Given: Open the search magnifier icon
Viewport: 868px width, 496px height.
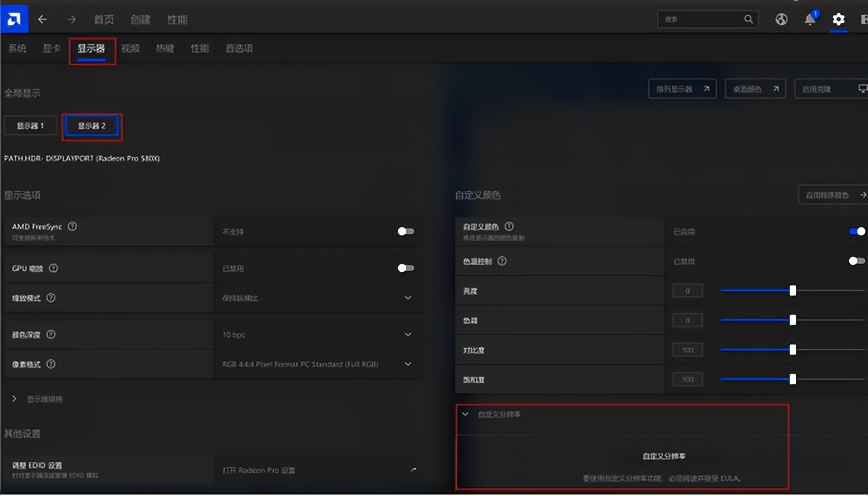Looking at the screenshot, I should point(749,19).
